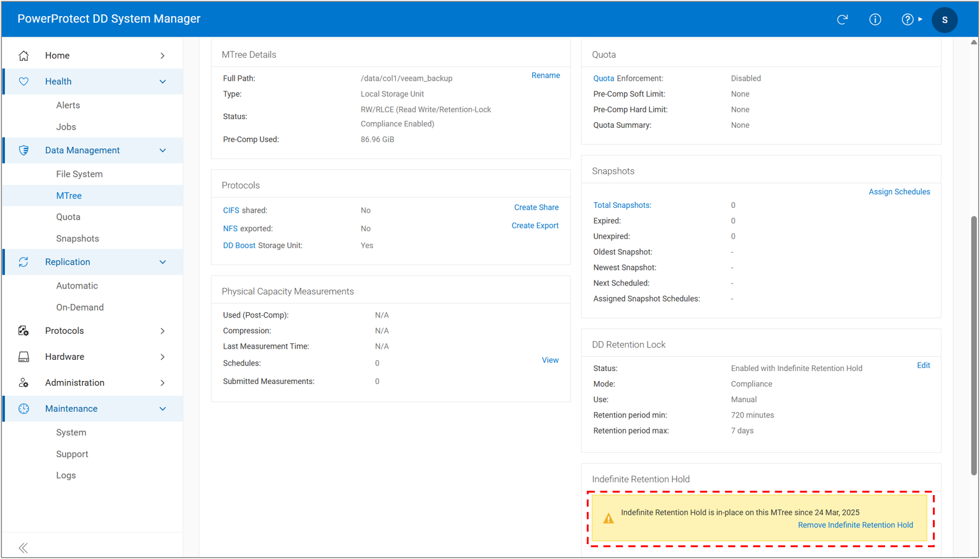Expand the Protocols section chevron
The height and width of the screenshot is (559, 980).
pos(163,331)
